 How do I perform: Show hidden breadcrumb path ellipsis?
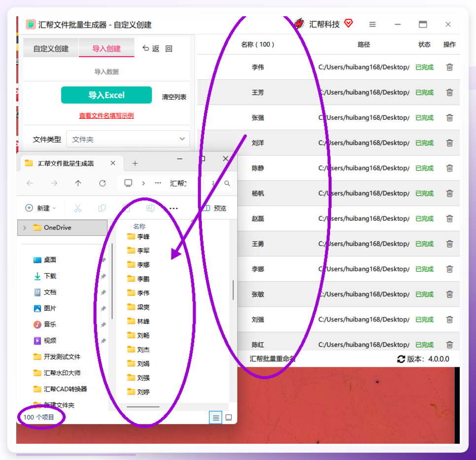158,183
